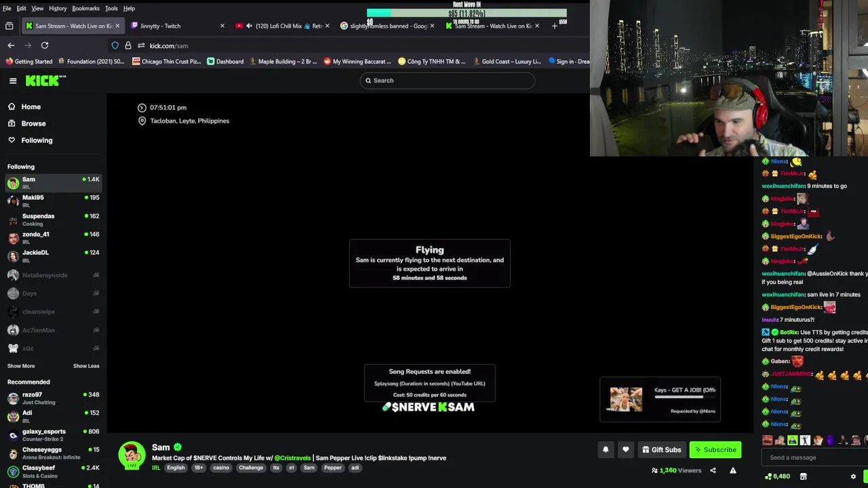Click the Gift Subs button

pyautogui.click(x=660, y=449)
